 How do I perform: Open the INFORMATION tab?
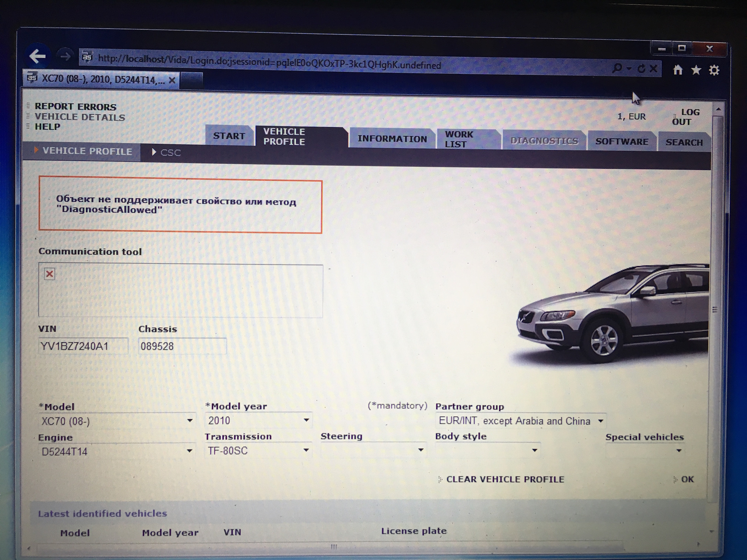coord(392,138)
